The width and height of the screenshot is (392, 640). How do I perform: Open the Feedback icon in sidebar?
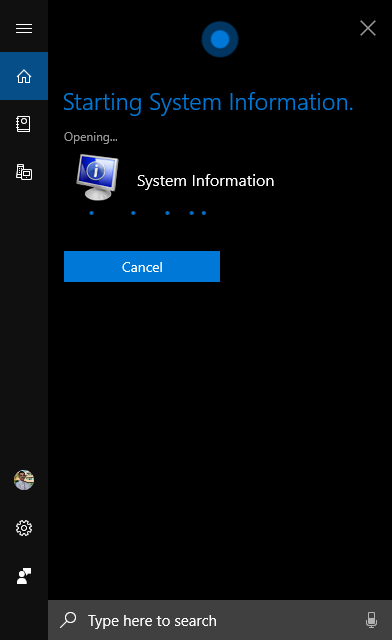24,576
